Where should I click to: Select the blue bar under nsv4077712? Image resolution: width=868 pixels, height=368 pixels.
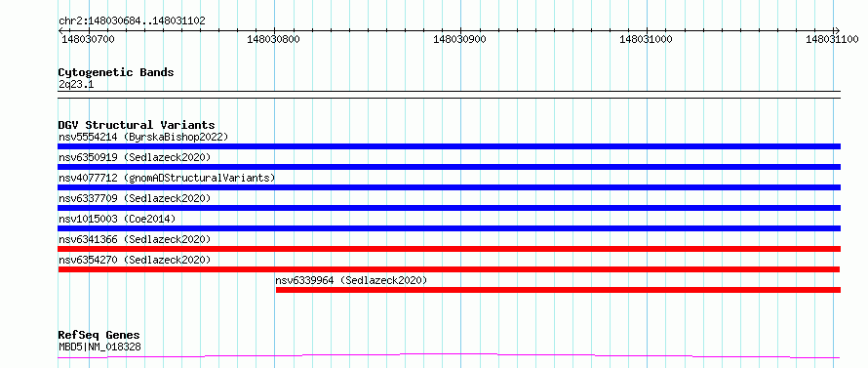449,187
